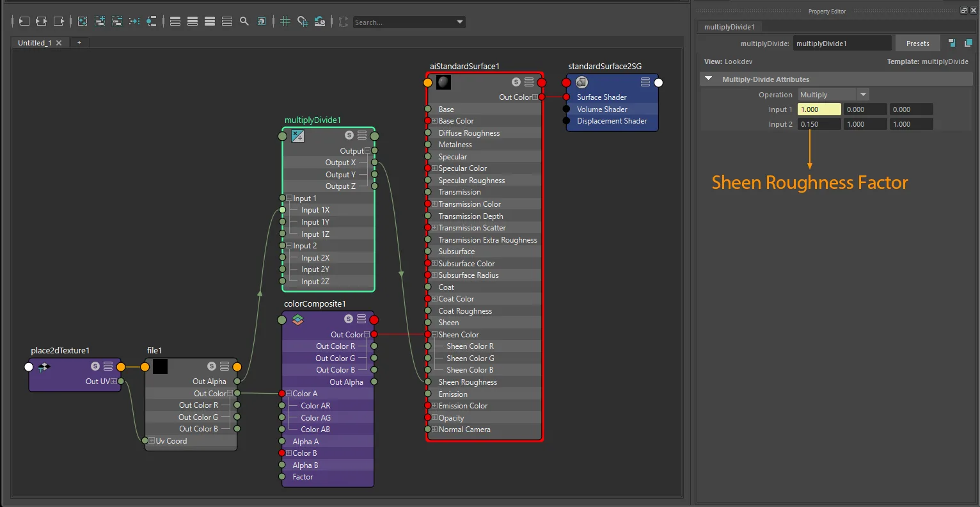Image resolution: width=980 pixels, height=507 pixels.
Task: Click the stacked windows icon beside Presets
Action: tap(968, 43)
